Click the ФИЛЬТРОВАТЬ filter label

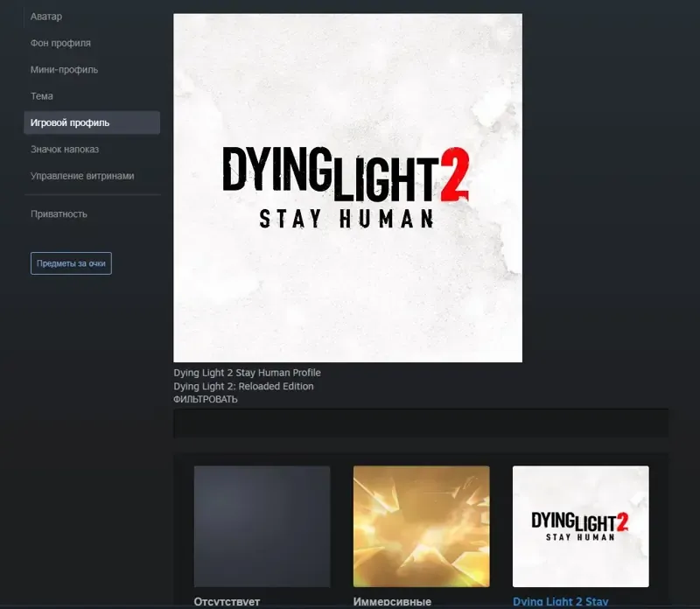coord(206,399)
